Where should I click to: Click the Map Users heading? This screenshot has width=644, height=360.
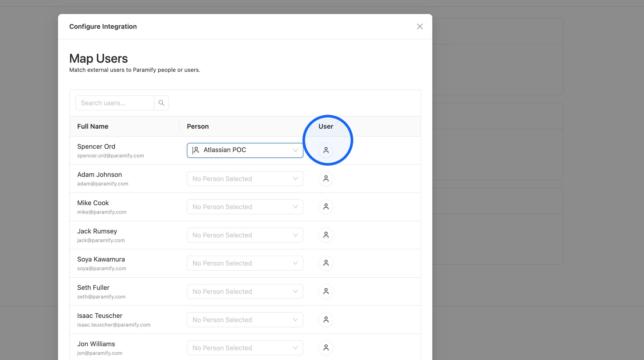click(98, 58)
